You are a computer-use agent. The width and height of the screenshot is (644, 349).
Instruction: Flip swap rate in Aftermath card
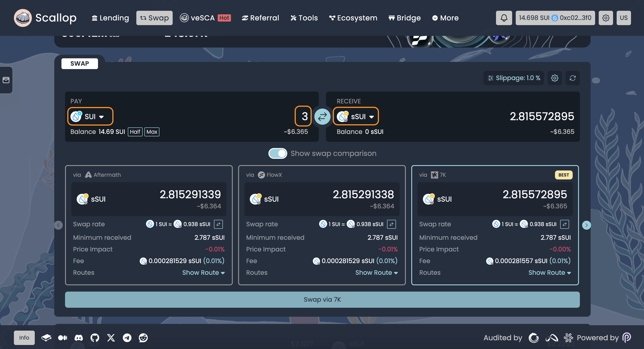[218, 224]
